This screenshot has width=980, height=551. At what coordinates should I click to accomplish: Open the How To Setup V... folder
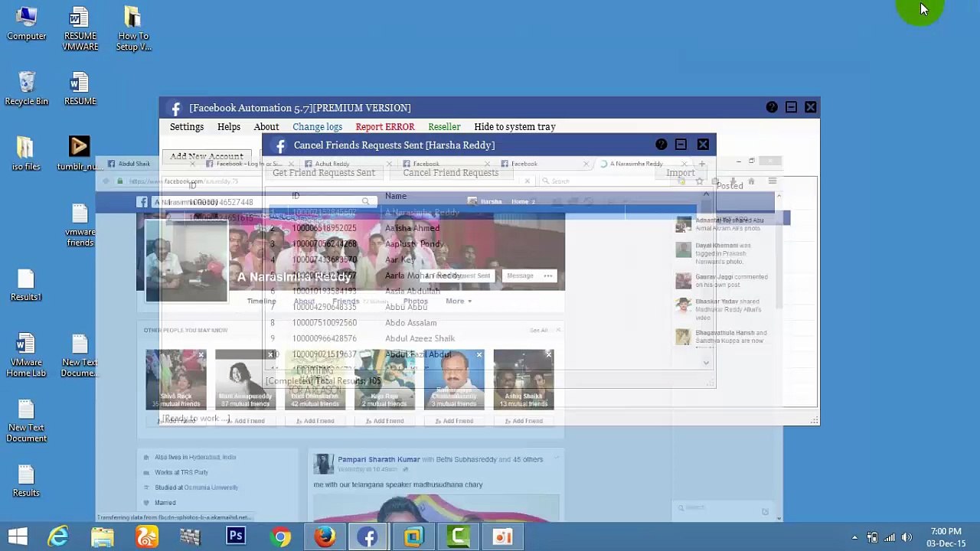click(133, 29)
